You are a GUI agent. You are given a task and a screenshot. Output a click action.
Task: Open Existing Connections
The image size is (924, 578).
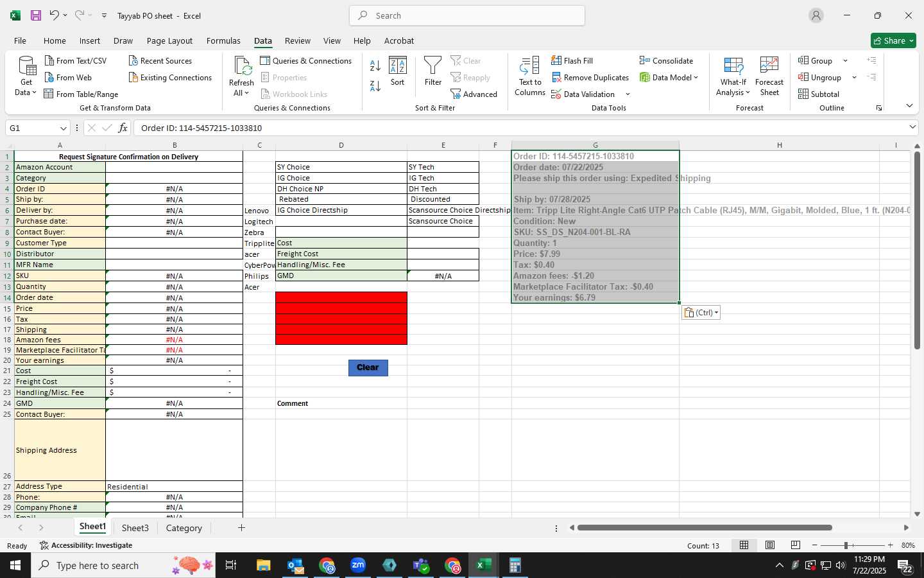pos(170,77)
